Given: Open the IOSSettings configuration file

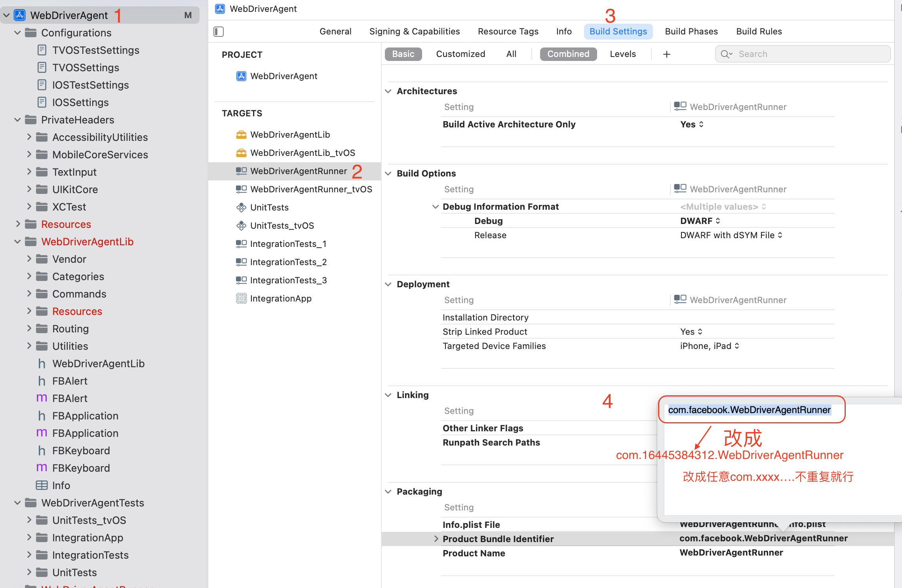Looking at the screenshot, I should (x=80, y=102).
